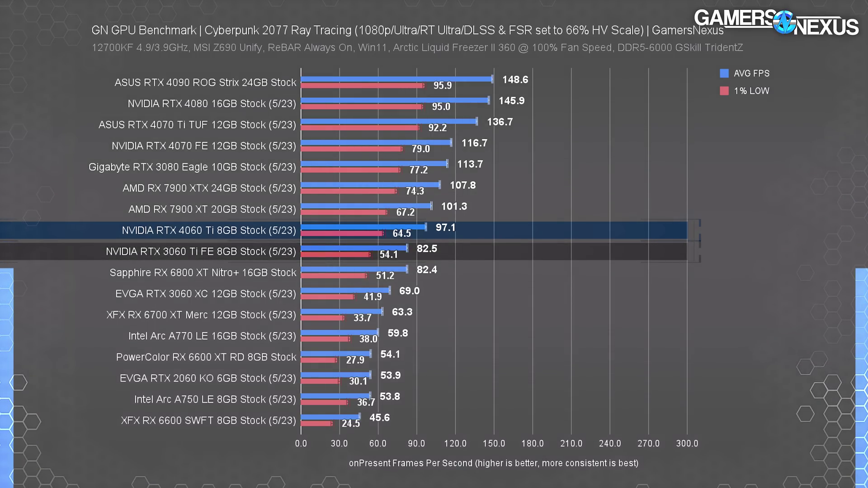868x488 pixels.
Task: Click the AMD RX 7900 XTX 24GB label
Action: click(209, 188)
